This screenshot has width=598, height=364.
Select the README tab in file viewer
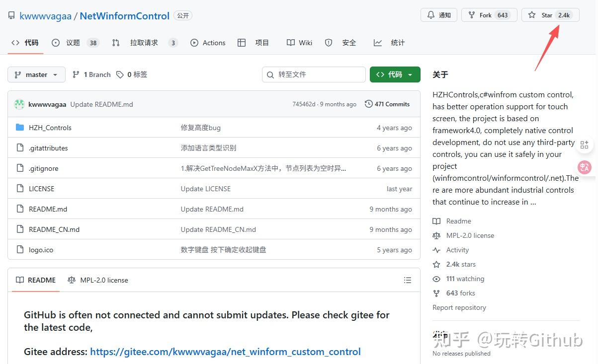tap(36, 280)
